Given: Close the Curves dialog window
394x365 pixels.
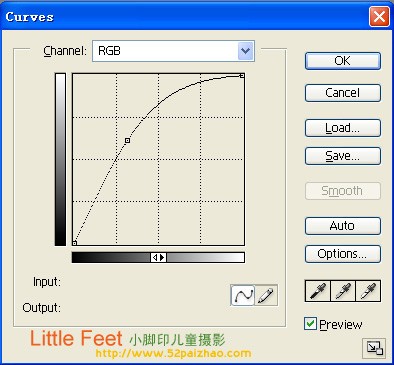Looking at the screenshot, I should pos(379,16).
